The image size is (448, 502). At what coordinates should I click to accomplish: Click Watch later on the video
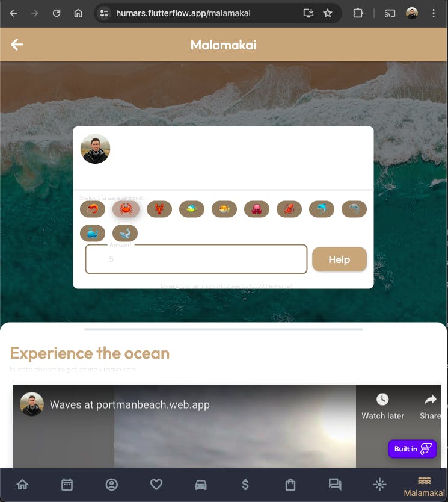(383, 406)
